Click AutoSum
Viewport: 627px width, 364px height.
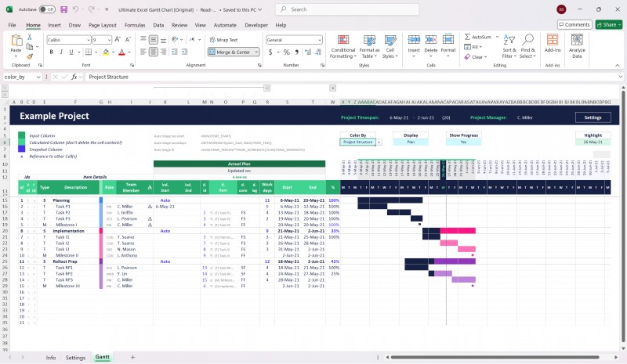point(477,37)
